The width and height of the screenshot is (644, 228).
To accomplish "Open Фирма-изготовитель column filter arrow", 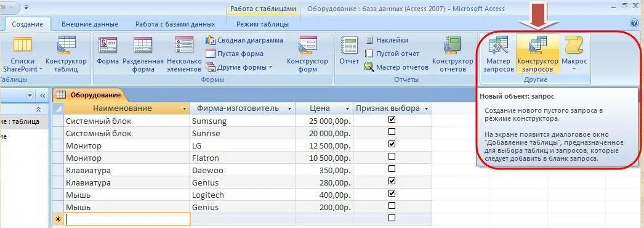I will point(289,109).
